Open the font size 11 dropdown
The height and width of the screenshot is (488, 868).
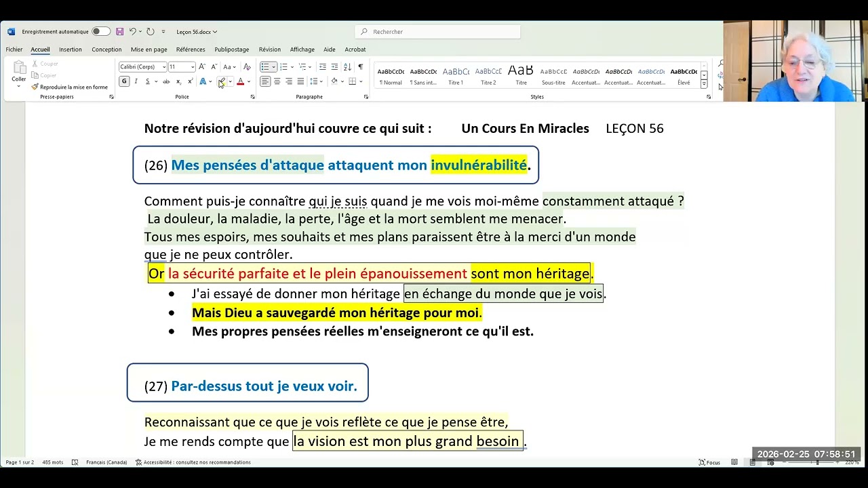click(193, 67)
